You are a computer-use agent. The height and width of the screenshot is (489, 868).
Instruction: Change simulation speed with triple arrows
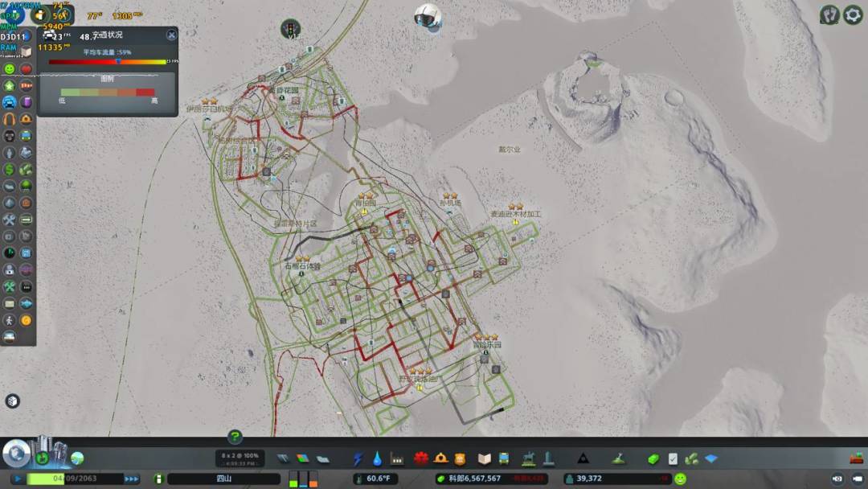click(x=132, y=479)
